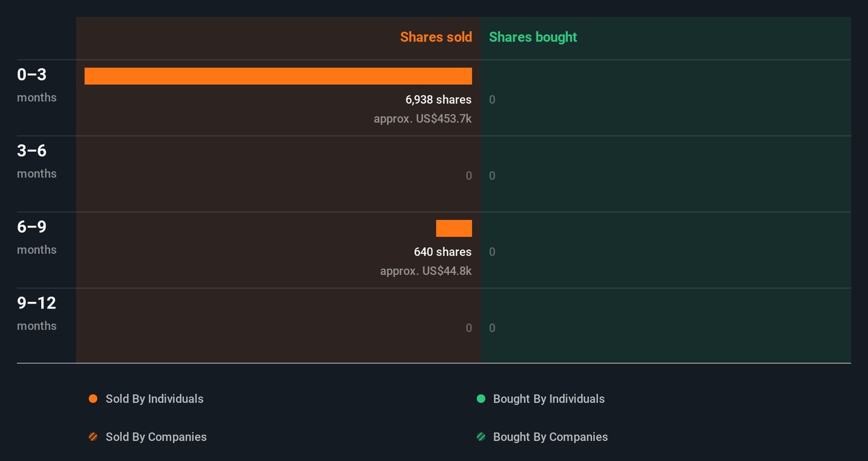Image resolution: width=868 pixels, height=461 pixels.
Task: Click the 640 shares value
Action: point(442,252)
